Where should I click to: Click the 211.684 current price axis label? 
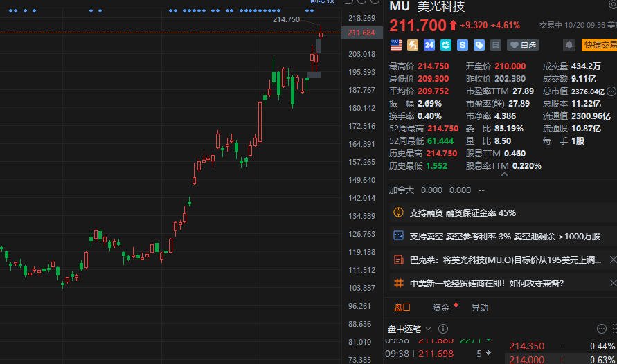tap(361, 33)
